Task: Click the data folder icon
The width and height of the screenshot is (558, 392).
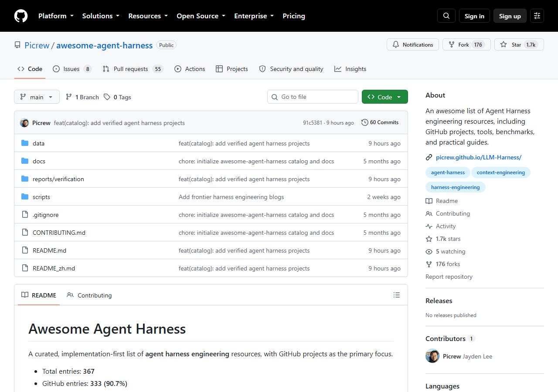Action: point(25,143)
